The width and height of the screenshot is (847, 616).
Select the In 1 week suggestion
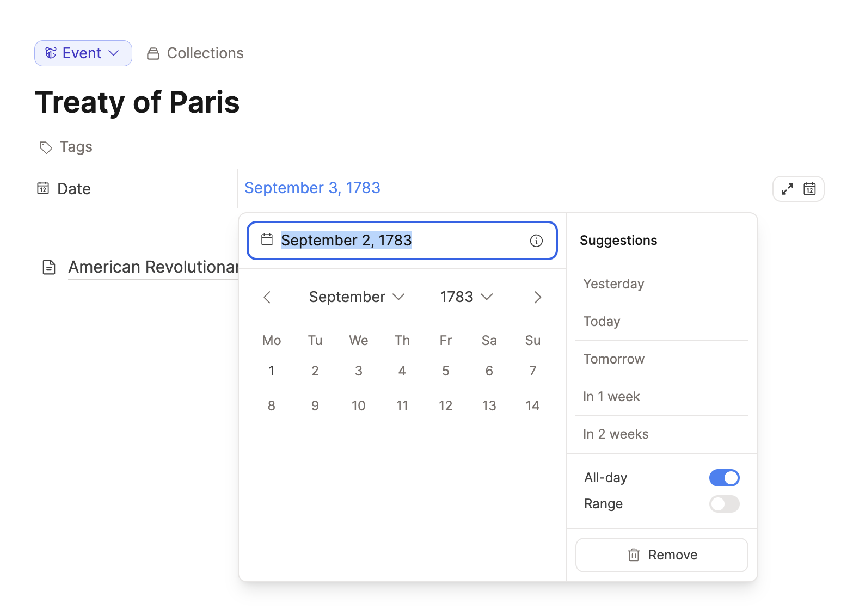(611, 397)
